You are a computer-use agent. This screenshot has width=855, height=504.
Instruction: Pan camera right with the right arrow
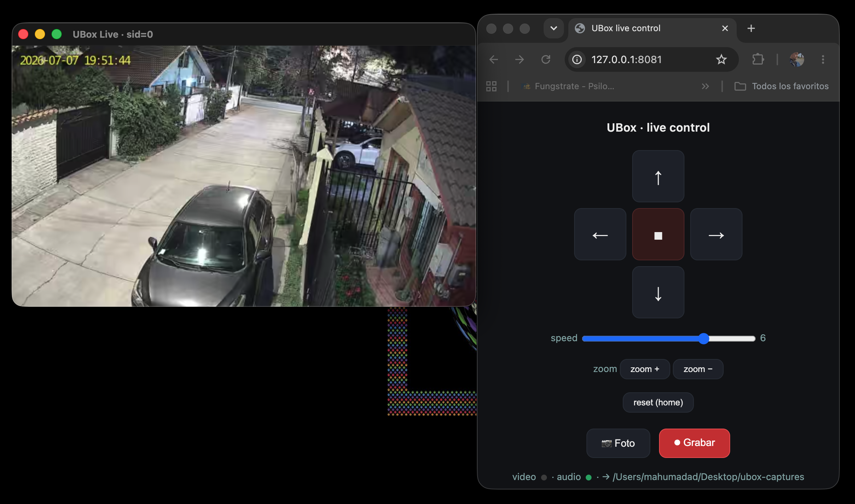716,234
